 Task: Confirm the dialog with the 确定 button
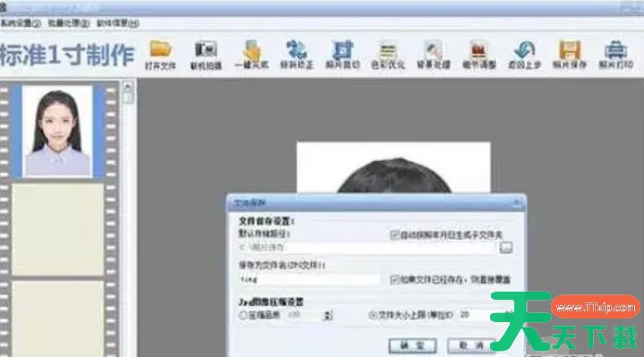412,345
